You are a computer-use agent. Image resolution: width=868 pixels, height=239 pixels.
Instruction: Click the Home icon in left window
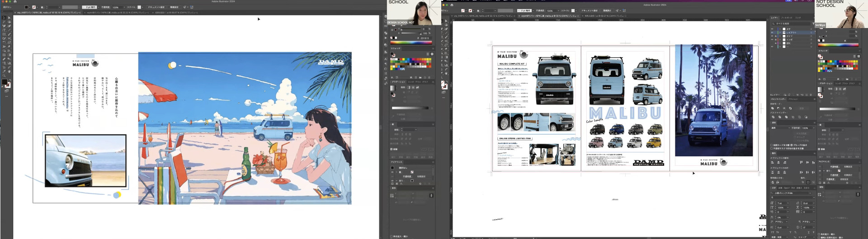15,1
